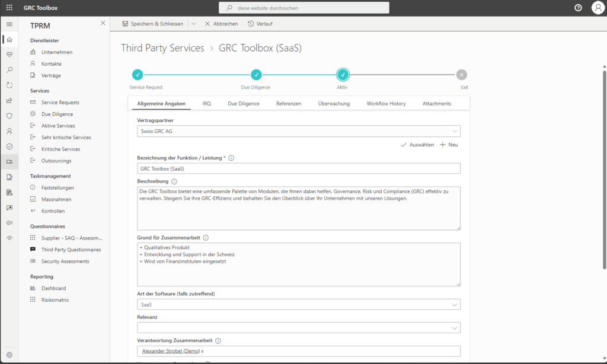Expand the Relevanz dropdown
The image size is (607, 364).
pyautogui.click(x=455, y=328)
